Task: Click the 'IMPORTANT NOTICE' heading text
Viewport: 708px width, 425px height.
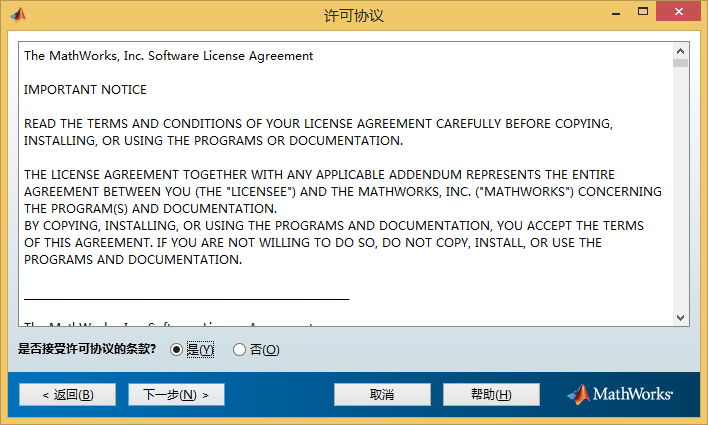Action: (x=85, y=90)
